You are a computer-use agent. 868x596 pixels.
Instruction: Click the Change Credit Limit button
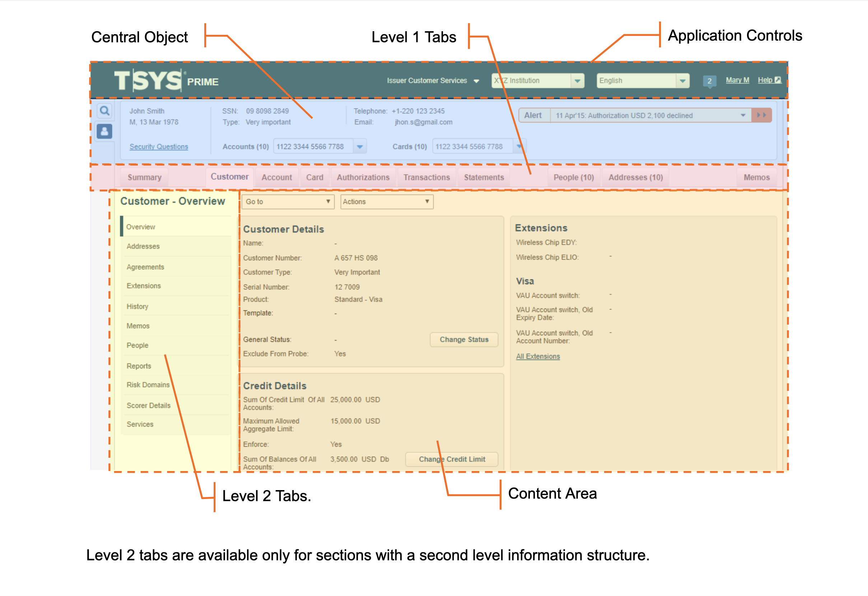point(452,459)
